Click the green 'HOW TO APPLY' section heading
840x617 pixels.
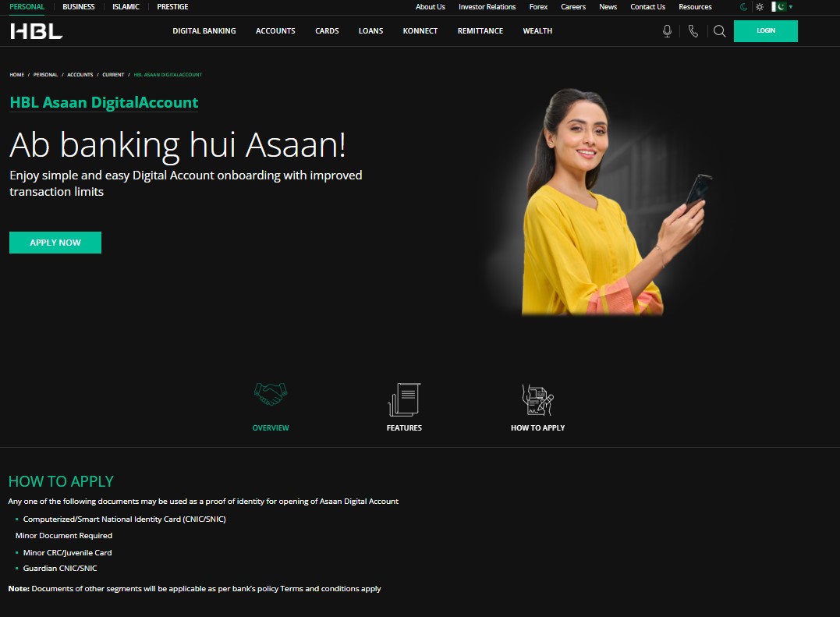(61, 481)
